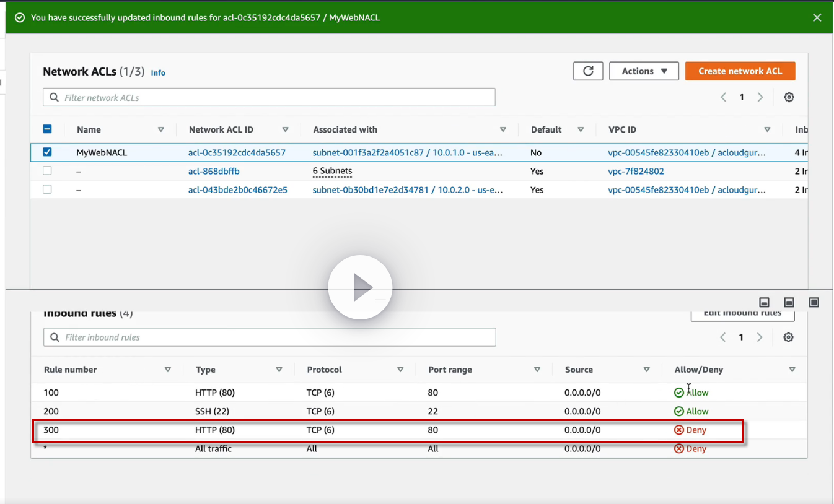This screenshot has width=834, height=504.
Task: Uncheck the MyWebNACL row checkbox
Action: click(47, 152)
